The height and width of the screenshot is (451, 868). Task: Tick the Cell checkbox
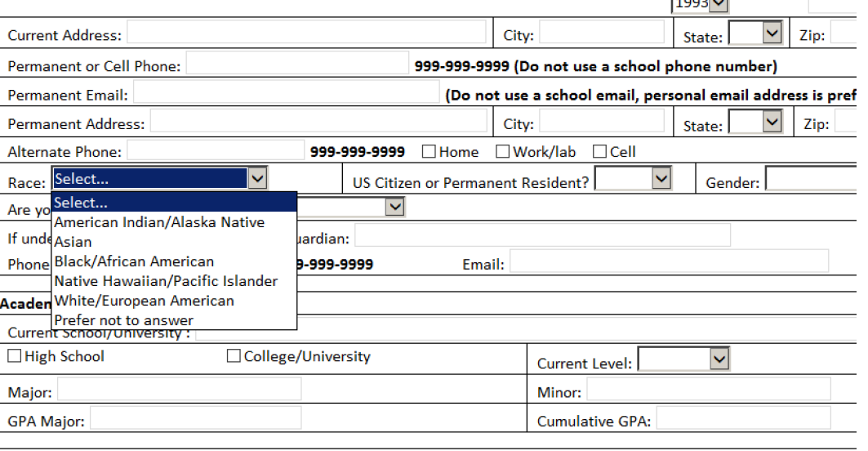coord(599,152)
